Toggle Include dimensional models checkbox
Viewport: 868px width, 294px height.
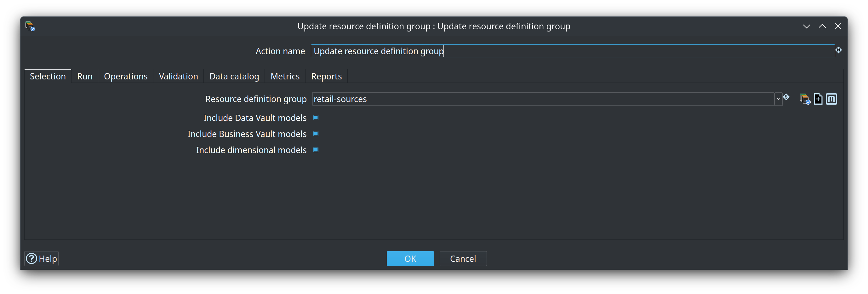point(316,150)
